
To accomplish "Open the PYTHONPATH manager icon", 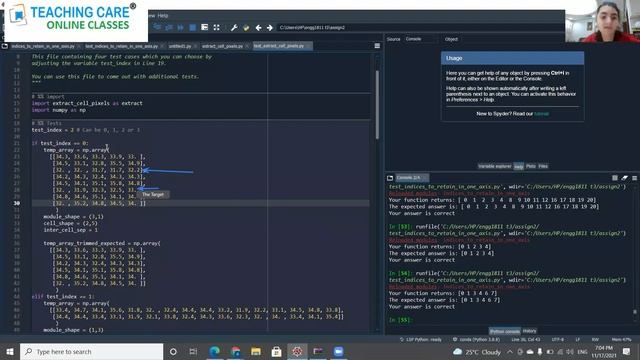I will pos(246,27).
